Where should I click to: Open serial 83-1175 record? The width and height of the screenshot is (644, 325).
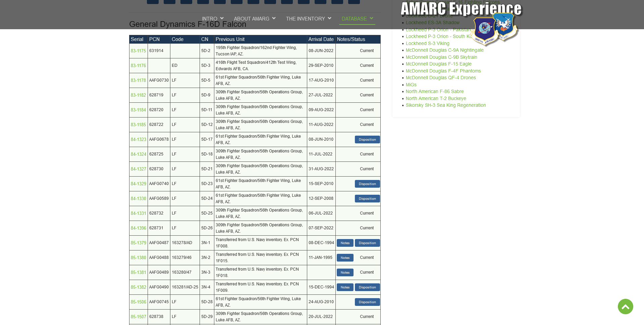click(x=138, y=51)
